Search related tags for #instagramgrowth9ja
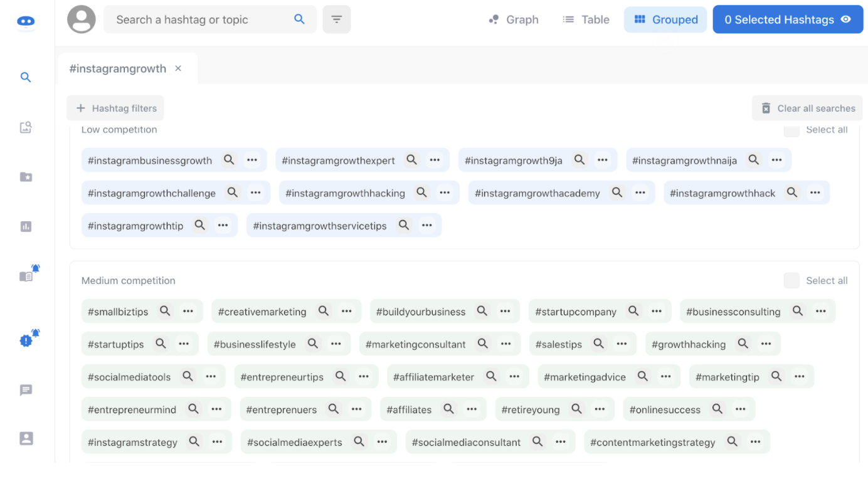The image size is (868, 479). [580, 160]
